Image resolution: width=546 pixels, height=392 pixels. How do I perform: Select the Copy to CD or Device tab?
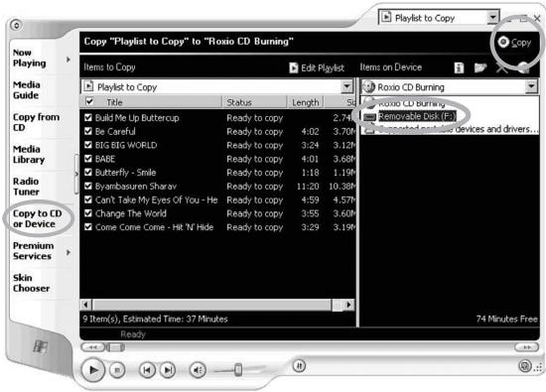pyautogui.click(x=38, y=218)
